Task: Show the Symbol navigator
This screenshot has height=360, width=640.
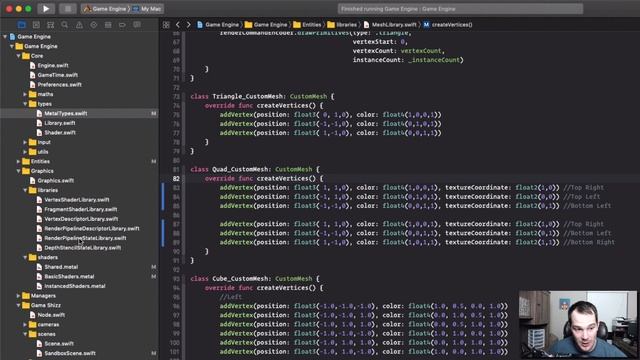Action: click(x=50, y=25)
